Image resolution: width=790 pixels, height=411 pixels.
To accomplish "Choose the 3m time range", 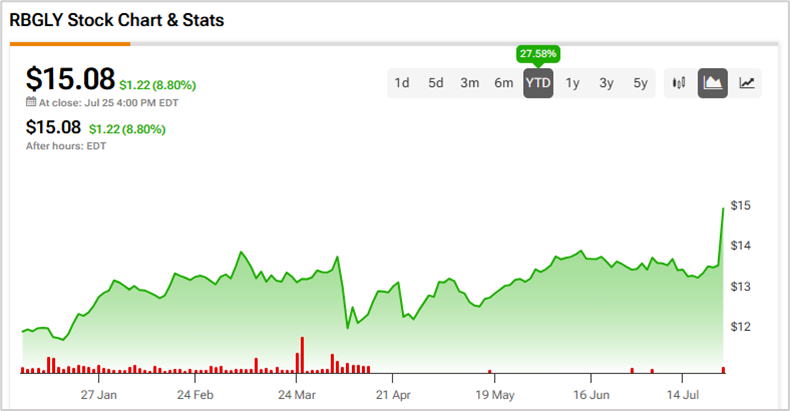I will (470, 83).
